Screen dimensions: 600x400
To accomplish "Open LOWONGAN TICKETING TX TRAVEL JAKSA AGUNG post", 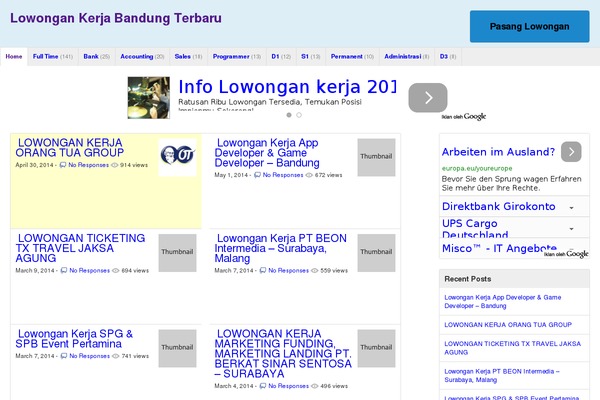I will [80, 248].
